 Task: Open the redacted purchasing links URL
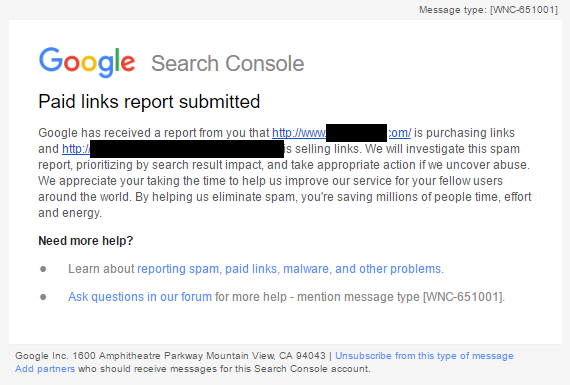[x=342, y=133]
